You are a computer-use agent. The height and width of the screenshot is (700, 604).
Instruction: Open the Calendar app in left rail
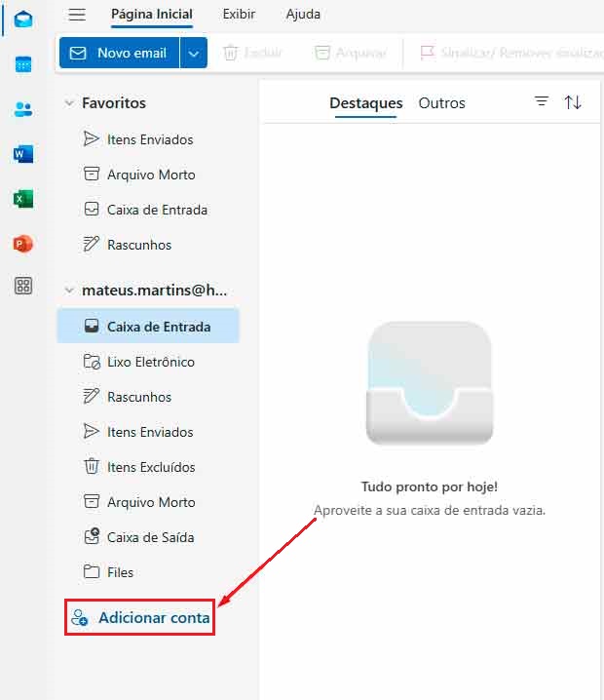23,65
